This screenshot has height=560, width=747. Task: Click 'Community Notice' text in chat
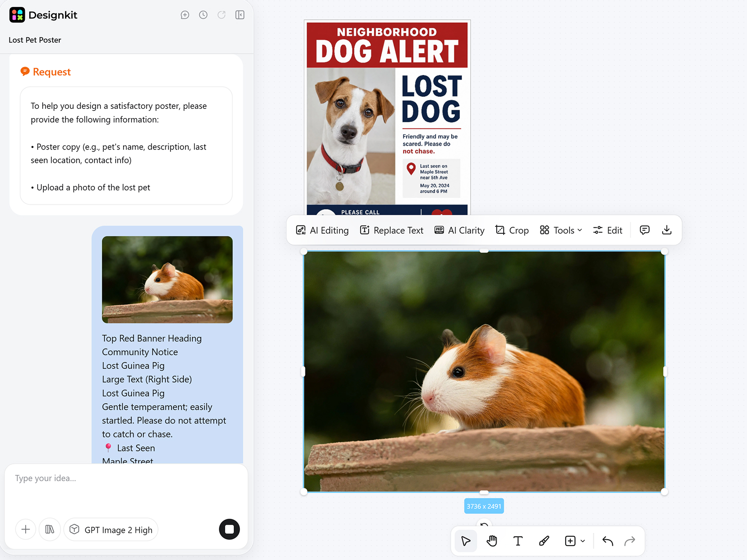(140, 352)
